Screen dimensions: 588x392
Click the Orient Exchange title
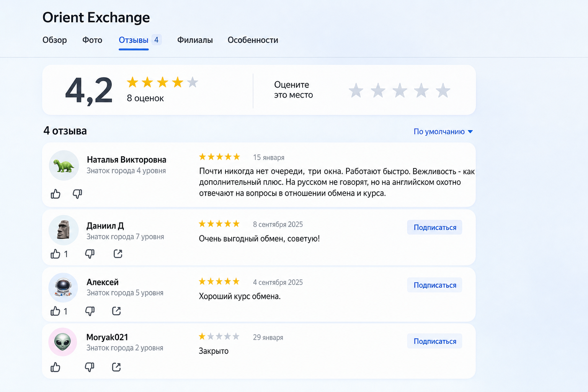(96, 18)
